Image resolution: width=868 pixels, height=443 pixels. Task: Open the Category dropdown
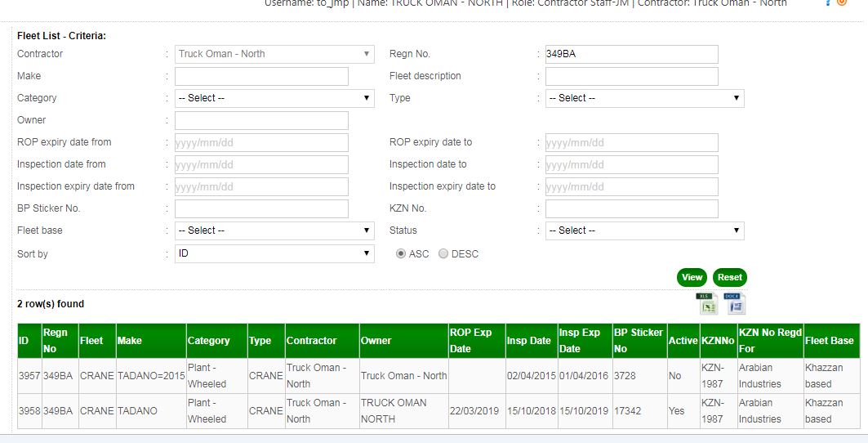(274, 98)
